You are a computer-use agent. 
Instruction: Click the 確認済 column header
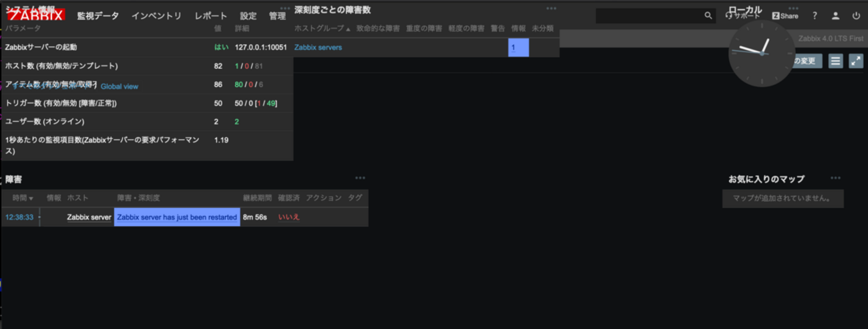(288, 198)
